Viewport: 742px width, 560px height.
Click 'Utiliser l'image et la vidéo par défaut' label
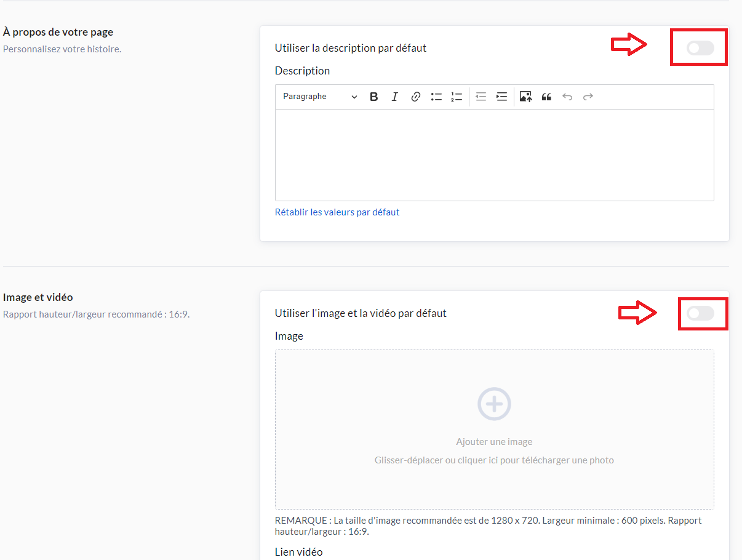pyautogui.click(x=361, y=313)
